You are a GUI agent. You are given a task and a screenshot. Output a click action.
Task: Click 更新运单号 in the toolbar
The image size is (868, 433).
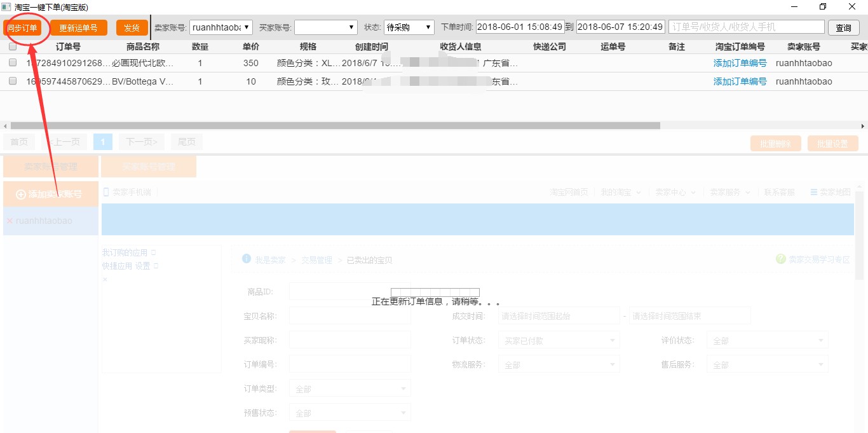[x=79, y=28]
